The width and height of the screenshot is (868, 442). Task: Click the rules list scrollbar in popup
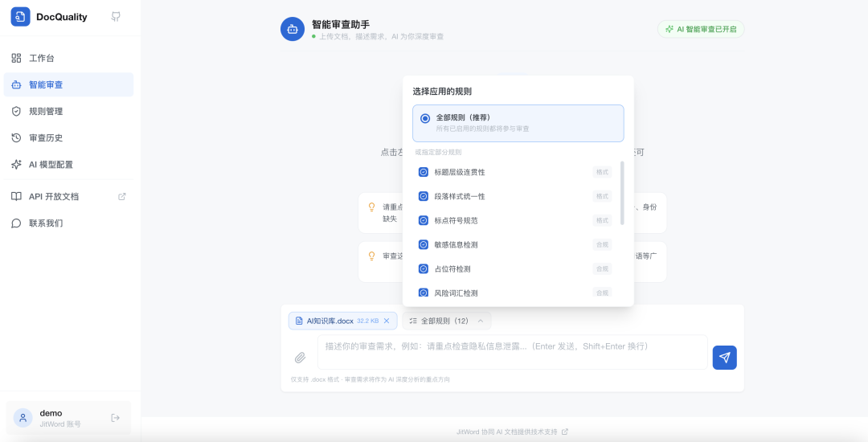pos(622,193)
